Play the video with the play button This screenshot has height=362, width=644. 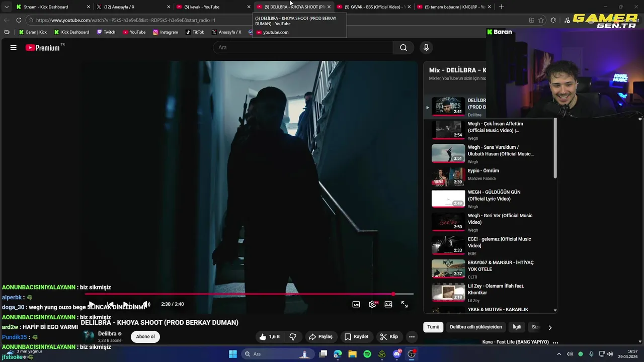click(92, 305)
